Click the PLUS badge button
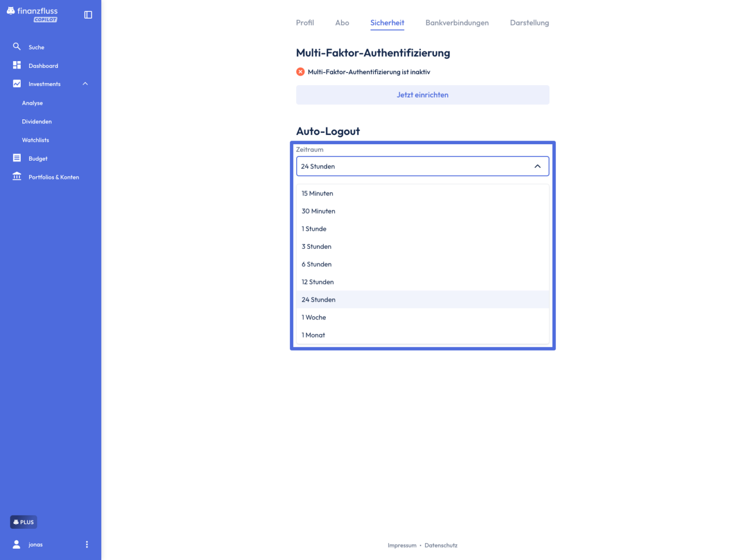Viewport: 744px width, 560px height. pyautogui.click(x=23, y=522)
